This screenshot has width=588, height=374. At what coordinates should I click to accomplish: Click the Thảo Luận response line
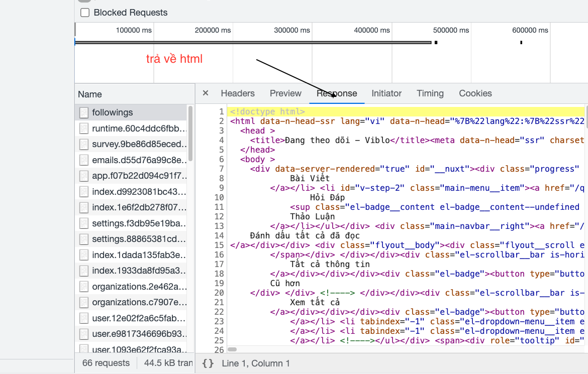[312, 216]
